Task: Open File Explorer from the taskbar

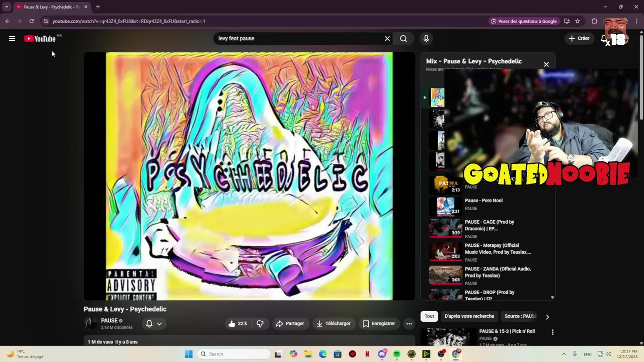Action: click(308, 354)
